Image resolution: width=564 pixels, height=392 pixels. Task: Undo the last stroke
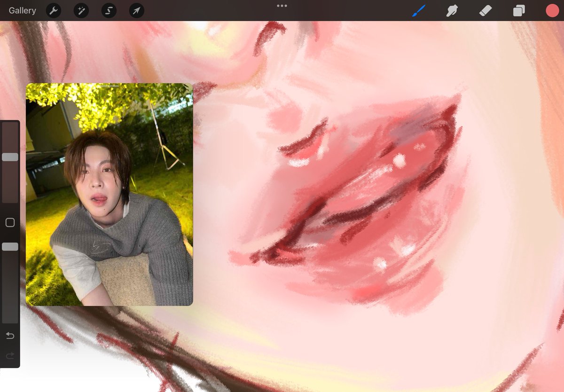[x=10, y=336]
